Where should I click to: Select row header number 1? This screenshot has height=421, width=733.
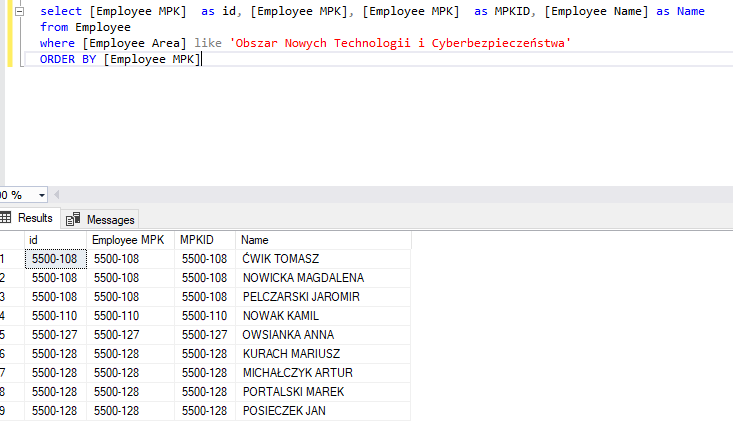tap(12, 259)
